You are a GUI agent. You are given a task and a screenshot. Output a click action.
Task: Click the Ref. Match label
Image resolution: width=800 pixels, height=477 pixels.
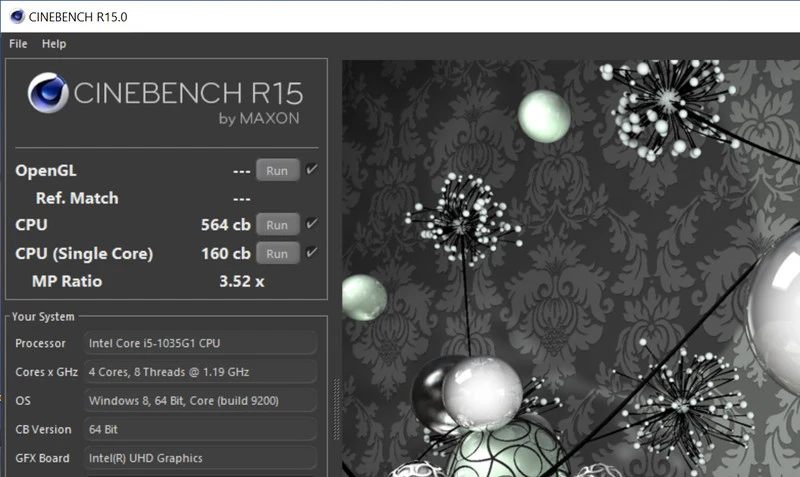click(x=77, y=198)
